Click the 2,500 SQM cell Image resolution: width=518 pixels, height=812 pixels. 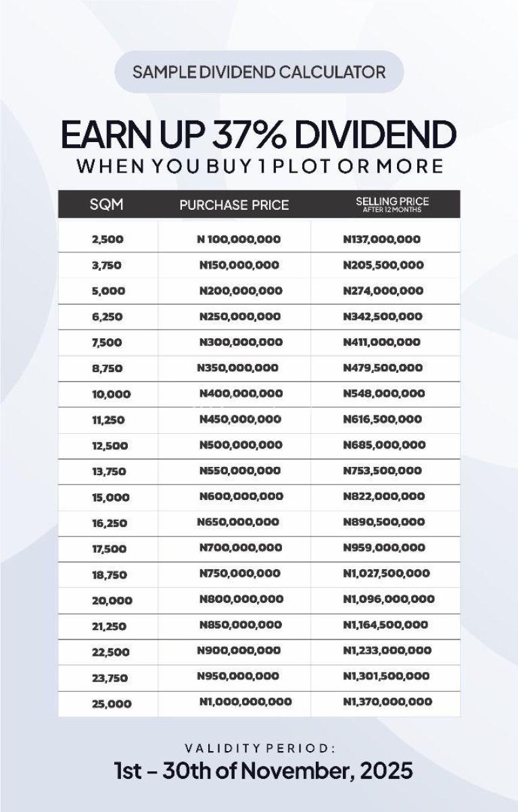point(108,240)
